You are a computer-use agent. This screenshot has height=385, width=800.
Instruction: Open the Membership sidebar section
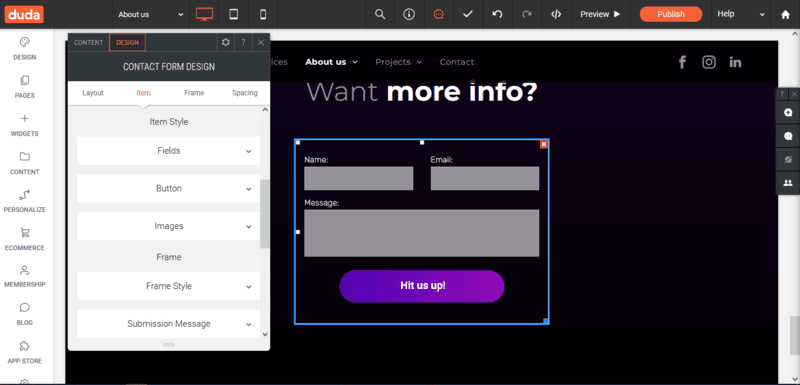[x=24, y=276]
